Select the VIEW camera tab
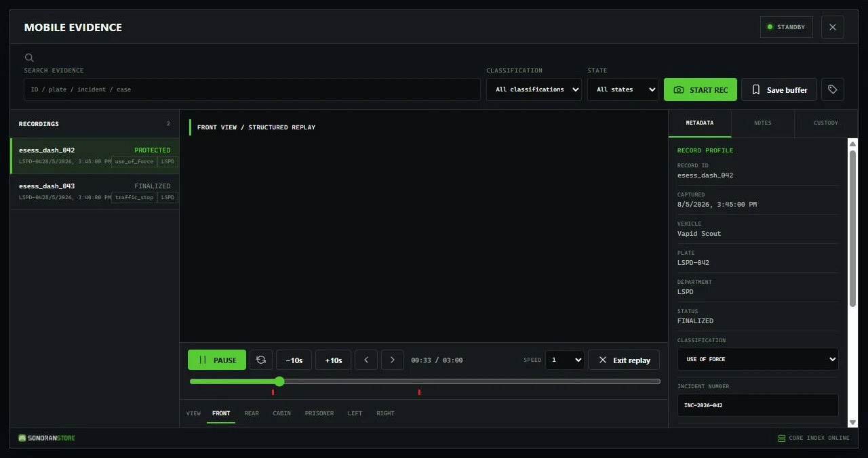The height and width of the screenshot is (458, 868). tap(193, 413)
